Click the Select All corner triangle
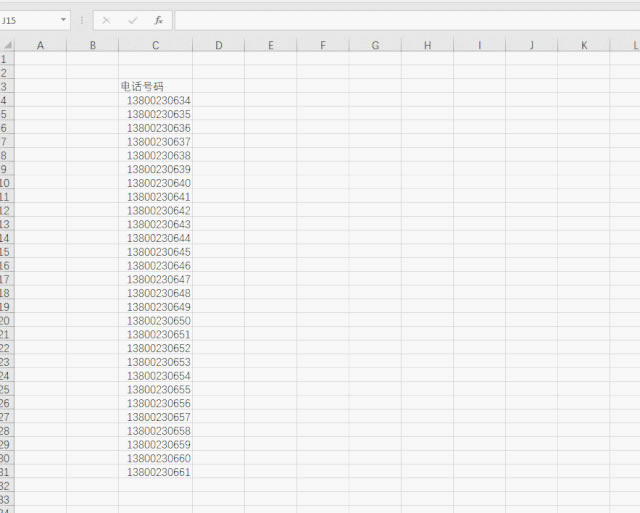The width and height of the screenshot is (640, 513). pyautogui.click(x=7, y=45)
